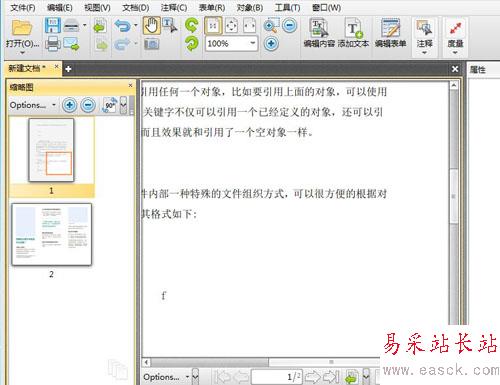The image size is (500, 385).
Task: Expand the undo history dropdown arrow
Action: pos(136,25)
